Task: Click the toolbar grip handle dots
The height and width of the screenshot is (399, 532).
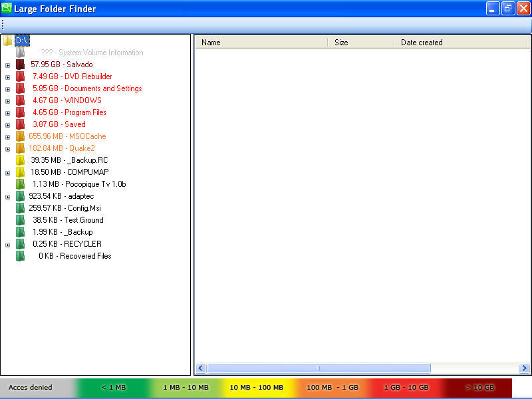Action: coord(3,25)
